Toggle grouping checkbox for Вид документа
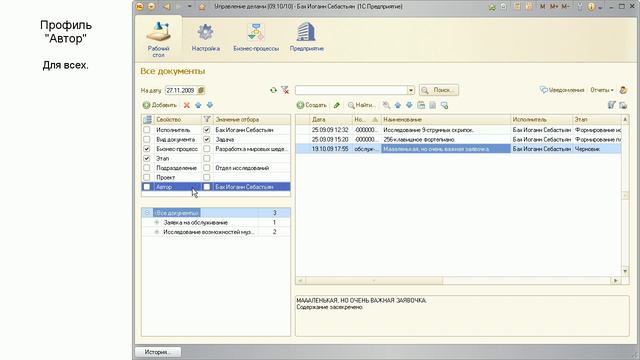Screen dimensions: 640x360 point(147,140)
